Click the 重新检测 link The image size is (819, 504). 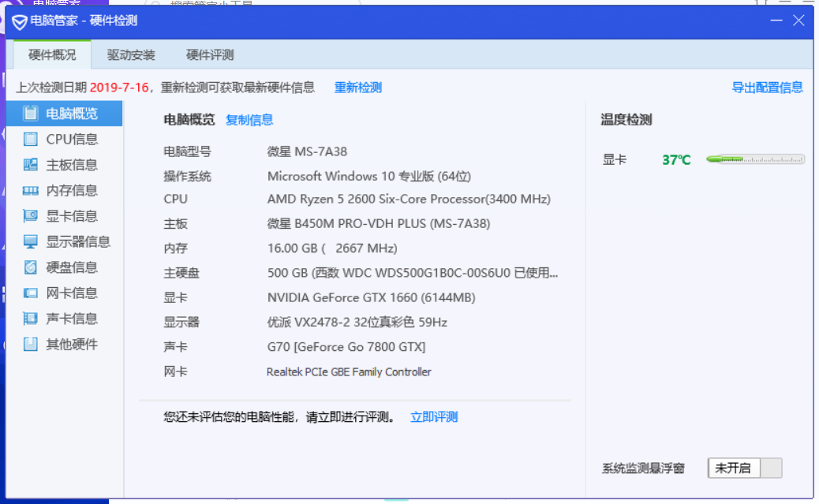[357, 88]
